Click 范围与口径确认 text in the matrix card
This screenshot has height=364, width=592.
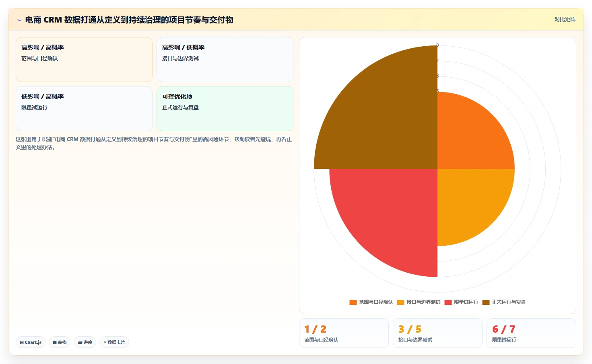pyautogui.click(x=39, y=58)
